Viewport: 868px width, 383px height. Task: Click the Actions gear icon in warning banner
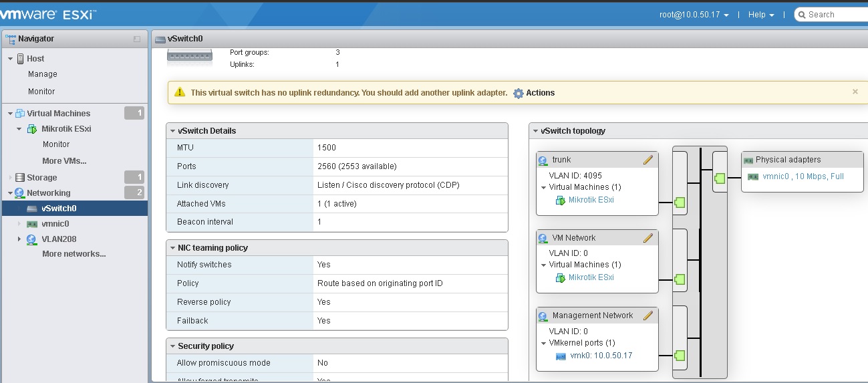click(519, 93)
